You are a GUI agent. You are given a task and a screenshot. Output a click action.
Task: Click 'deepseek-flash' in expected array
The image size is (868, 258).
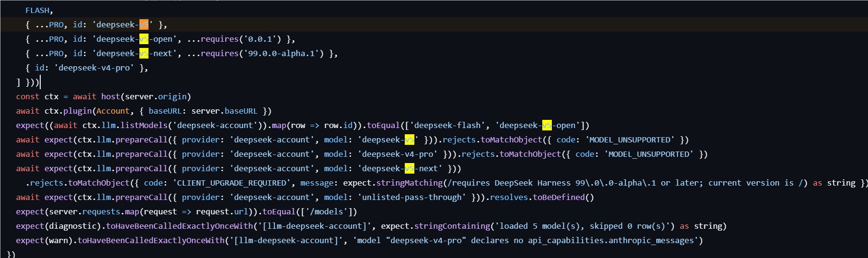447,126
